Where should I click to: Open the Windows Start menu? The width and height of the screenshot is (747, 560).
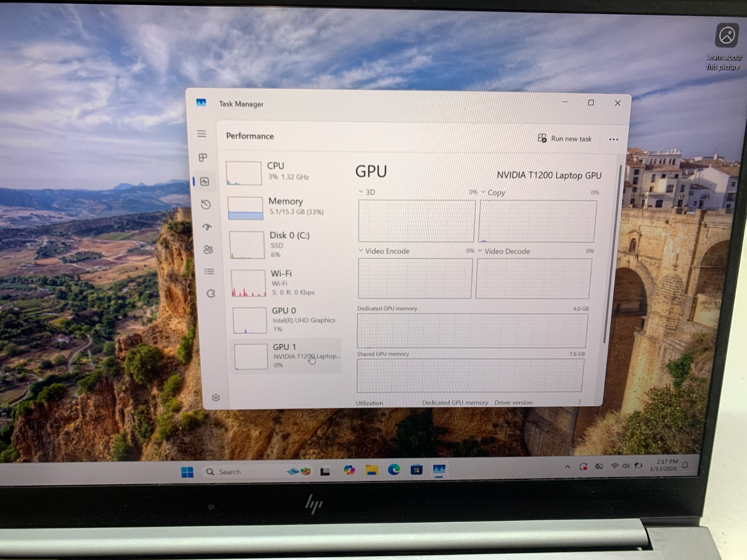tap(187, 472)
